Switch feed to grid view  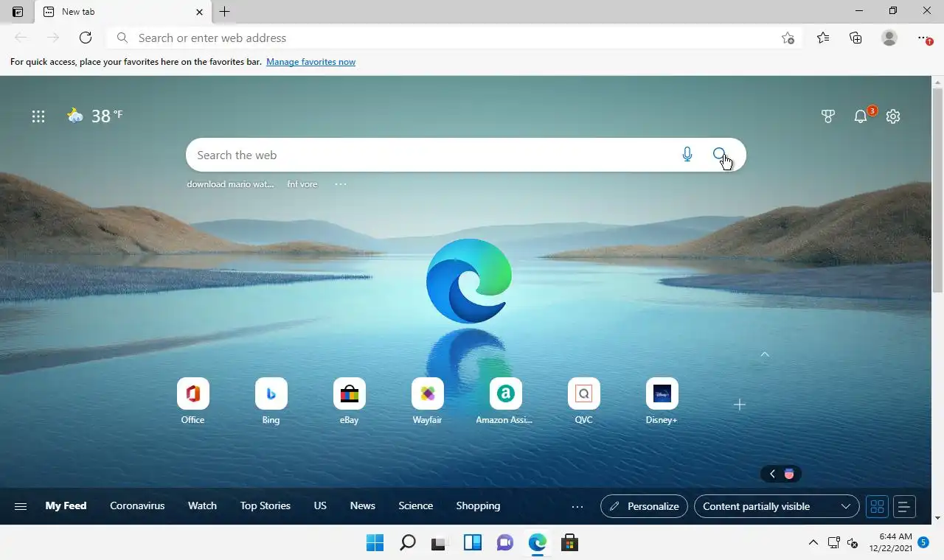[x=877, y=506]
